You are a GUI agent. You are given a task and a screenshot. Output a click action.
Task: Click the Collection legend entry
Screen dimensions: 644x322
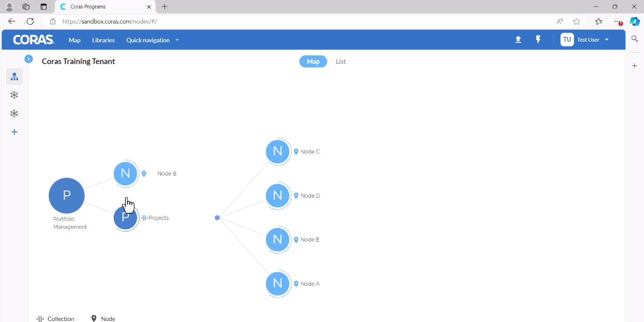pyautogui.click(x=55, y=318)
